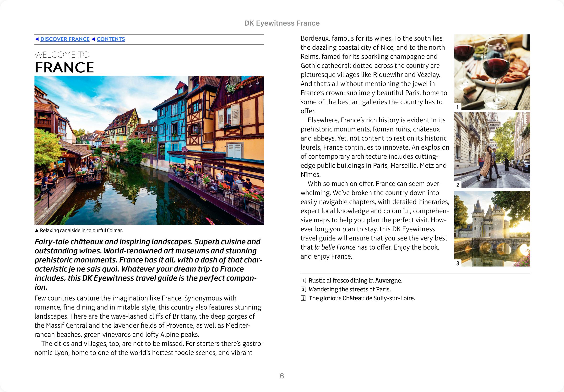Click the DK Eyewitness France book title
564x392 pixels.
click(282, 23)
